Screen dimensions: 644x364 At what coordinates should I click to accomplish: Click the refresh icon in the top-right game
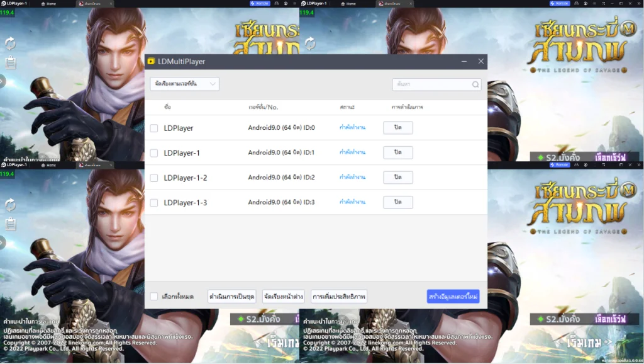(x=310, y=43)
